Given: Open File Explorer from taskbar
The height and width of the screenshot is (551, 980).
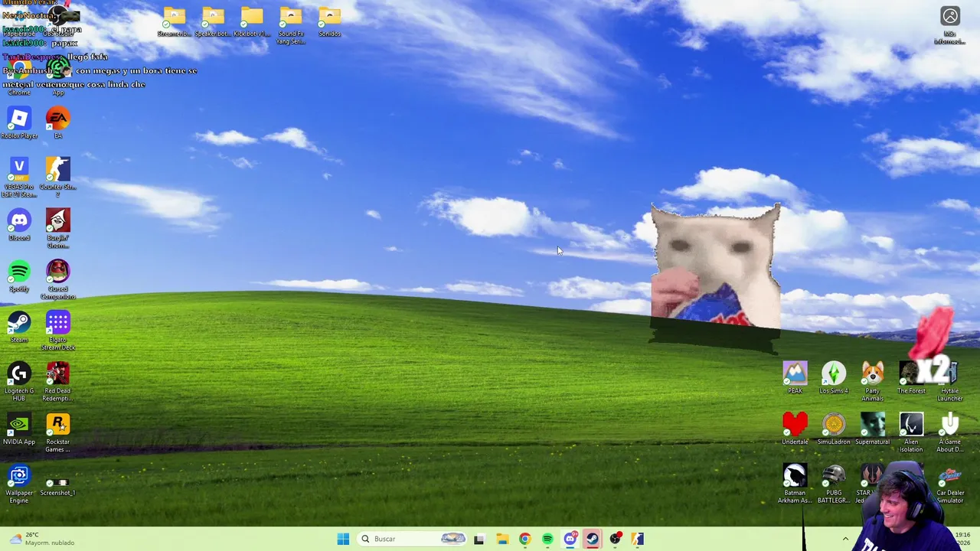Looking at the screenshot, I should (502, 539).
